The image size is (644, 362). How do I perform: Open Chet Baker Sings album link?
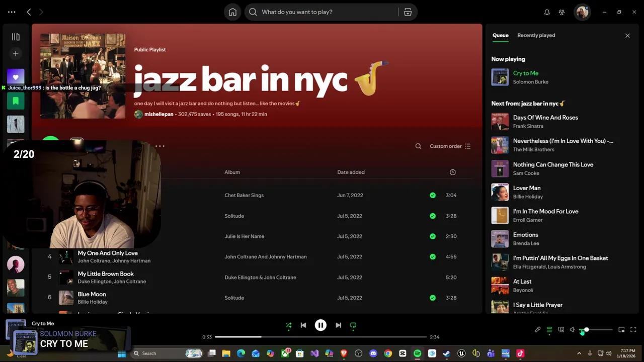(244, 195)
